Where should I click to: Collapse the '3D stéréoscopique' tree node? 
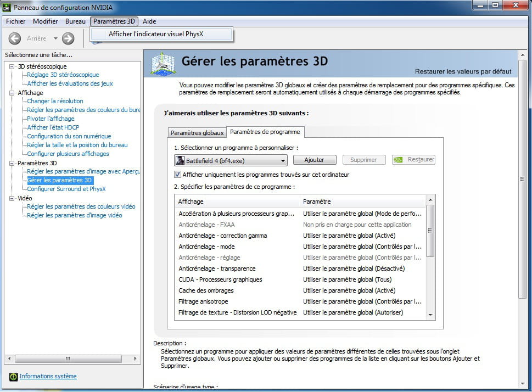[x=12, y=66]
